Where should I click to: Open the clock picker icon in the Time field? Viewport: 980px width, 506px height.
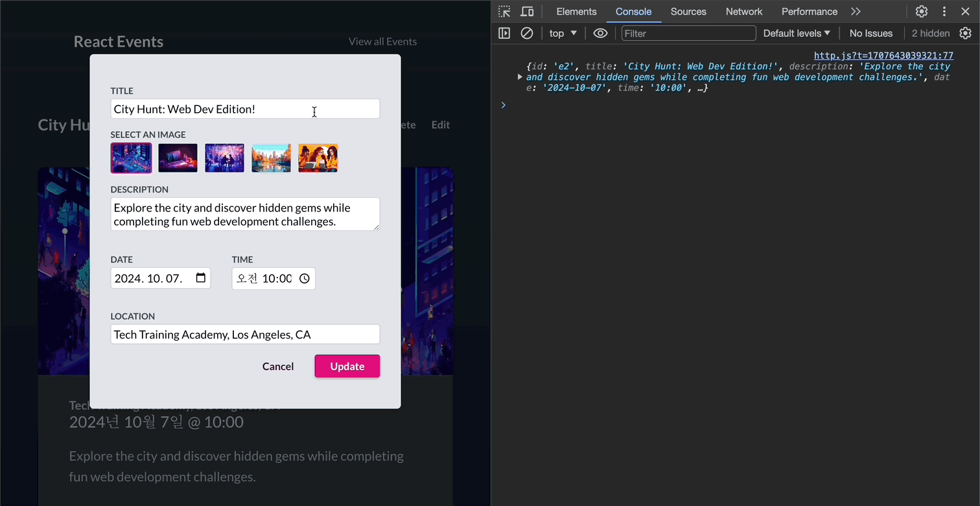pyautogui.click(x=305, y=278)
